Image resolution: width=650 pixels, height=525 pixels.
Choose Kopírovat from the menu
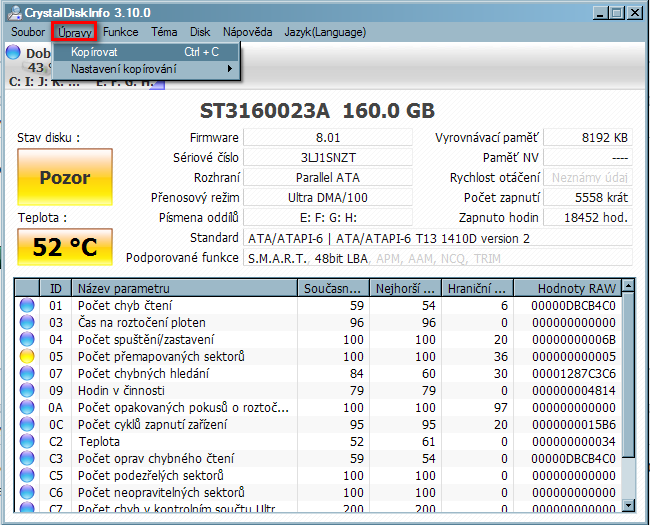(x=146, y=52)
